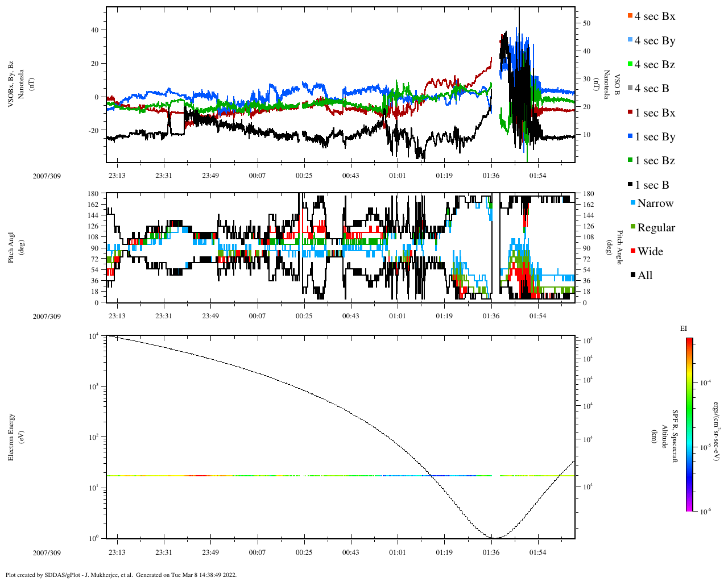Viewport: 728px width, 582px height.
Task: Click the '1 sec By' legend label
Action: pos(655,136)
